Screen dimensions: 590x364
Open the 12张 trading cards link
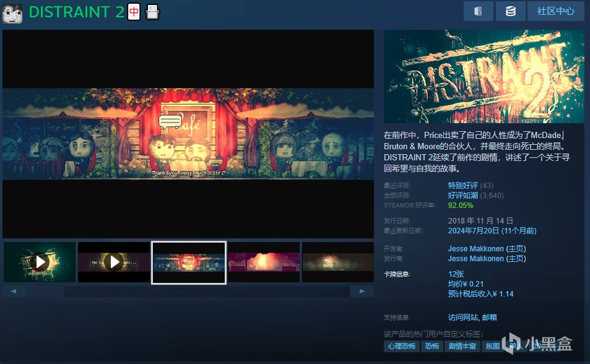(x=456, y=274)
